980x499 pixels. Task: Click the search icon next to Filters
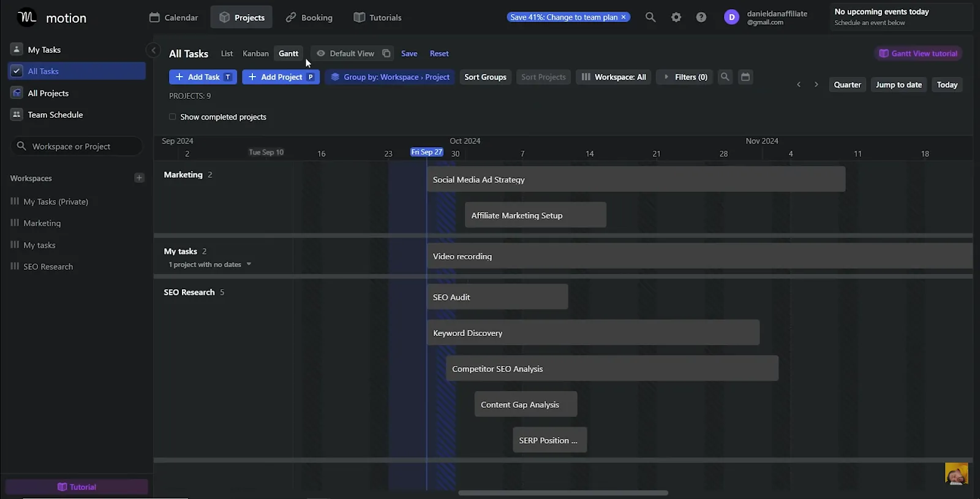pyautogui.click(x=725, y=77)
